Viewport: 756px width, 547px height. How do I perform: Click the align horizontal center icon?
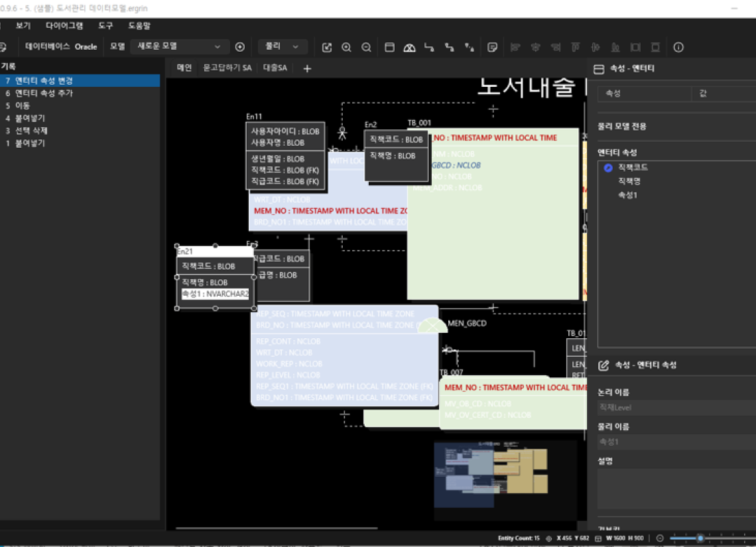click(535, 47)
